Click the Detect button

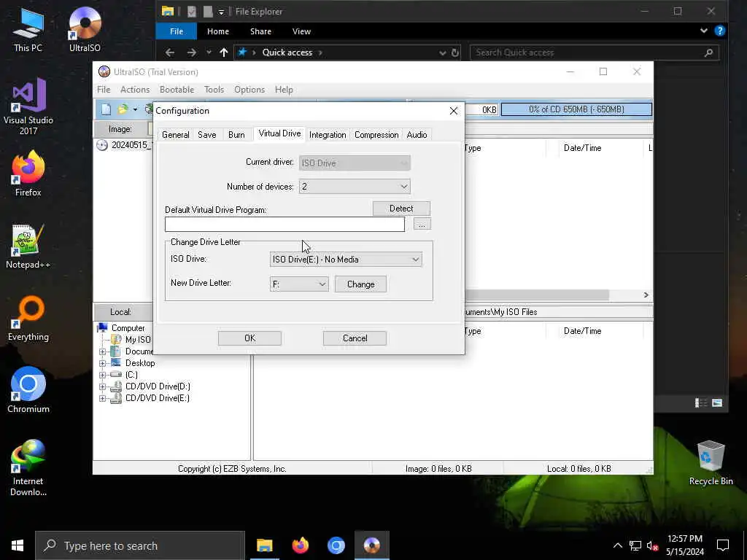pos(401,209)
